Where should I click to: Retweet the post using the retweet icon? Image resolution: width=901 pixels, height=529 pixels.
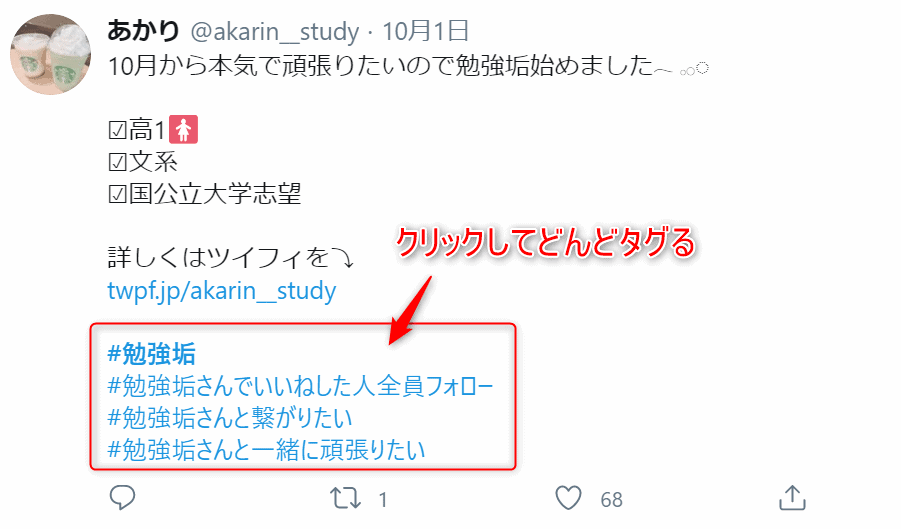click(x=345, y=499)
